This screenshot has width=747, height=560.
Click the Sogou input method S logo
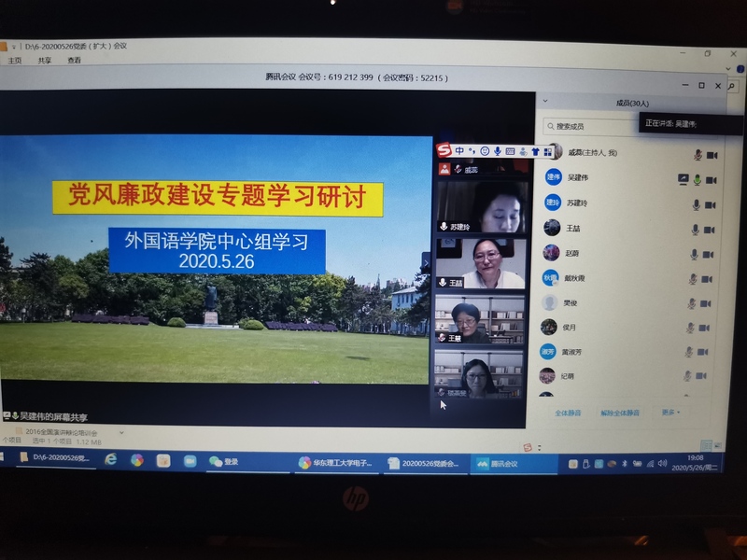(x=444, y=150)
